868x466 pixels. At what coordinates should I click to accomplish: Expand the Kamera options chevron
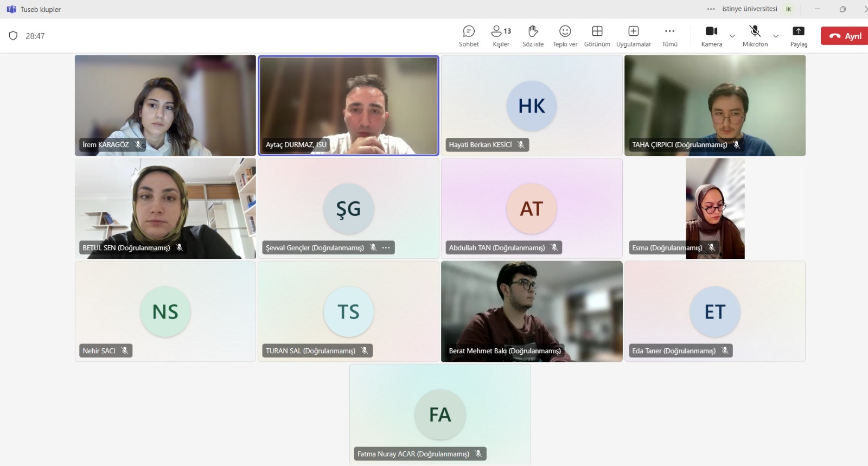pos(732,36)
